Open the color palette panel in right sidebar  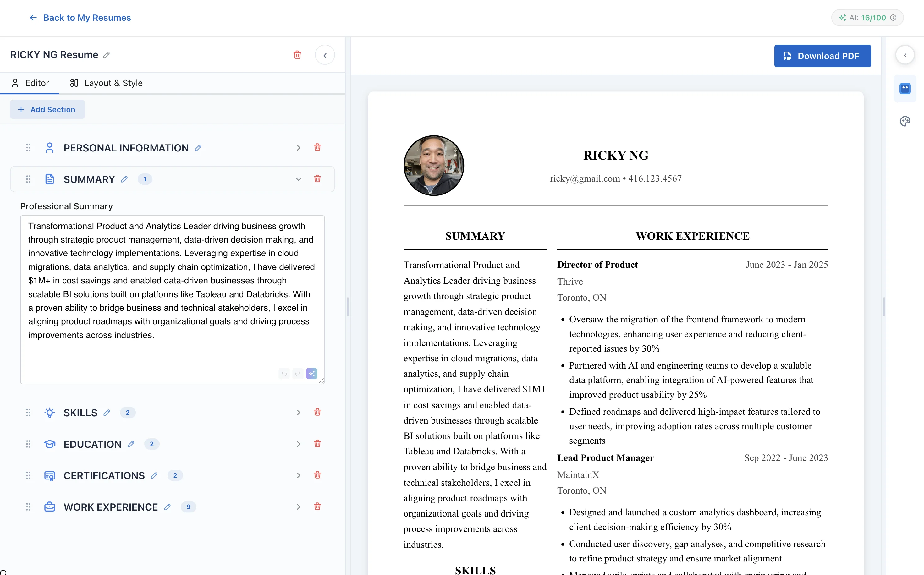pyautogui.click(x=905, y=121)
